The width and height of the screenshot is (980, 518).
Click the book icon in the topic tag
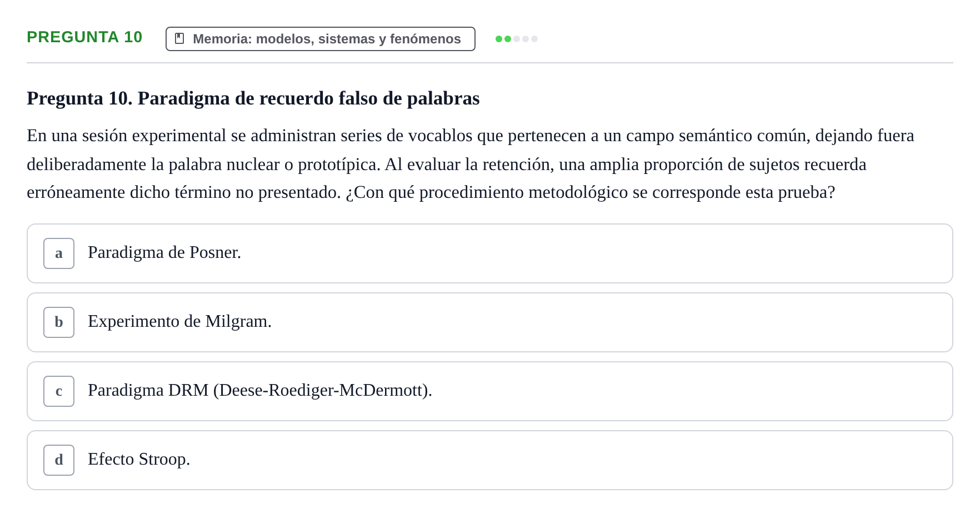pos(179,38)
